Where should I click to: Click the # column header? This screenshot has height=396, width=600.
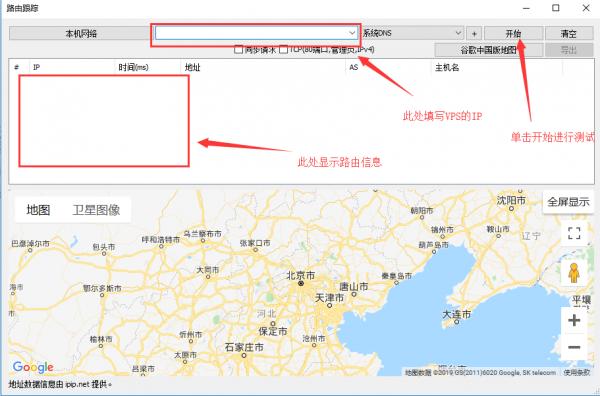[x=19, y=67]
